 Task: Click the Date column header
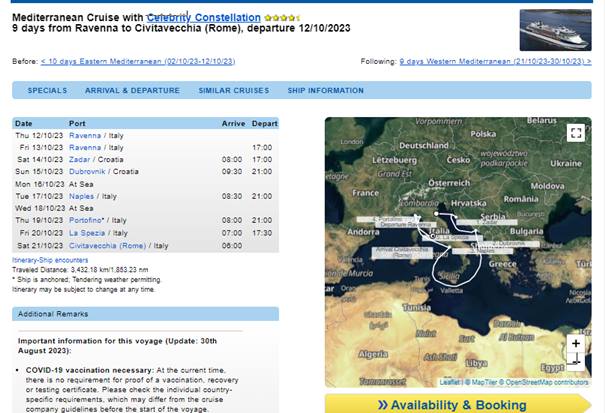pos(24,124)
